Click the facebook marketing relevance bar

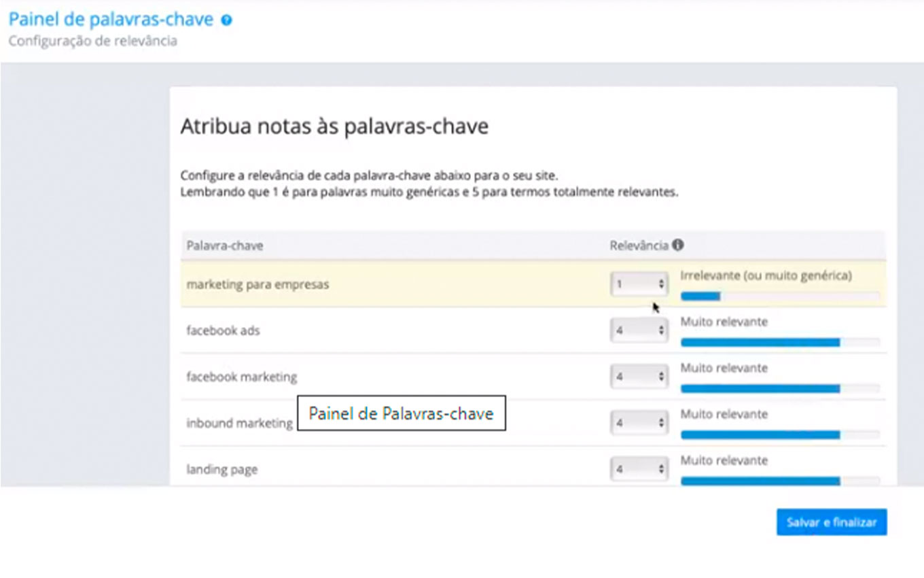click(x=780, y=388)
